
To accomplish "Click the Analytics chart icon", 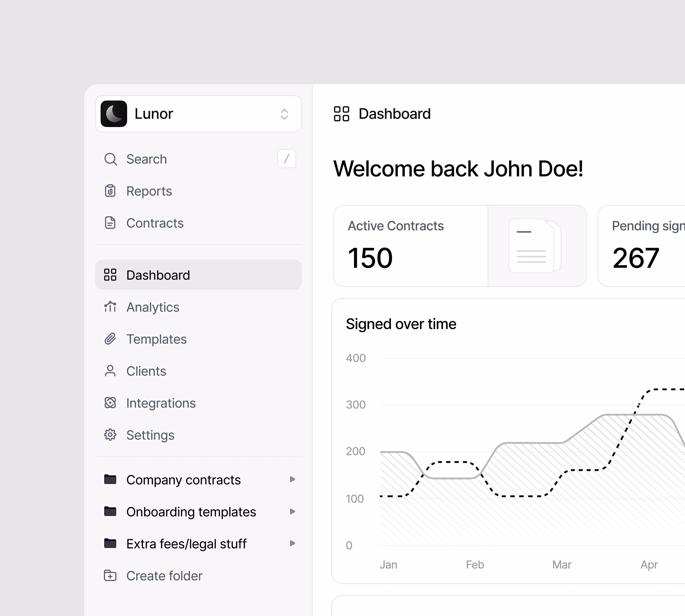I will click(110, 307).
